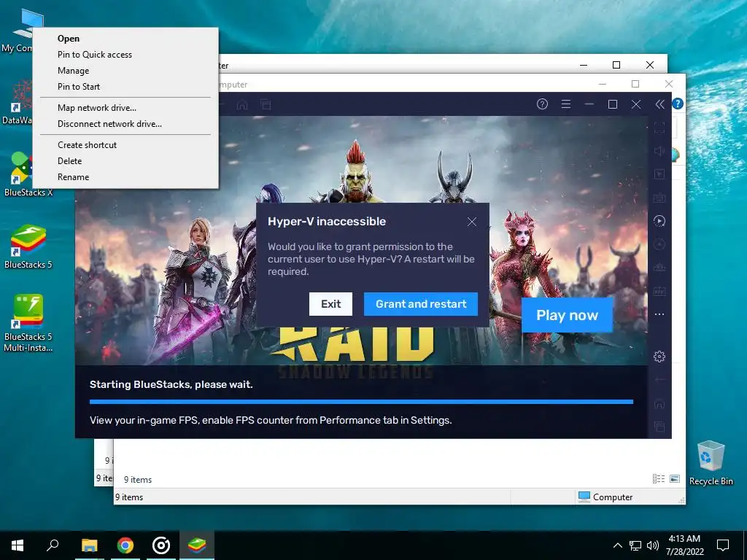The height and width of the screenshot is (560, 747).
Task: Choose Create shortcut
Action: click(125, 145)
